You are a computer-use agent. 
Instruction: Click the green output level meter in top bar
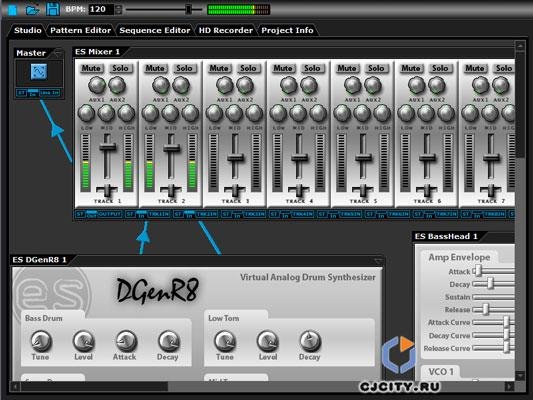238,9
